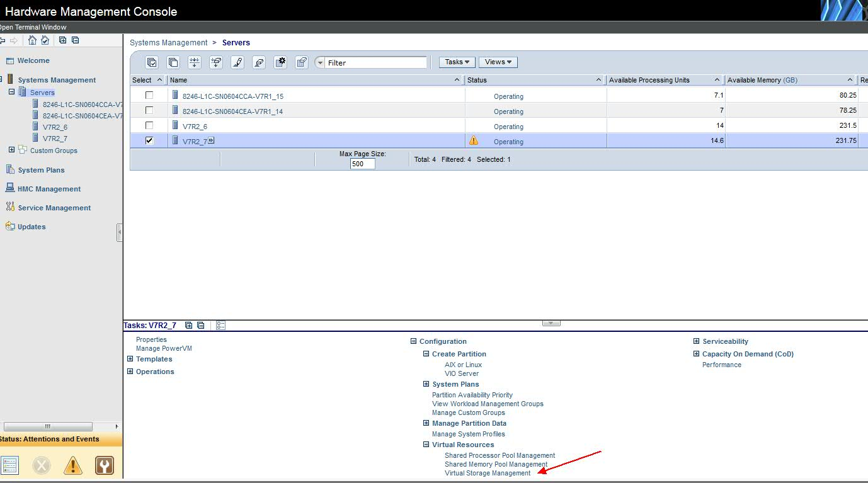
Task: Click the Clear All Sorts toolbar icon
Action: 216,62
